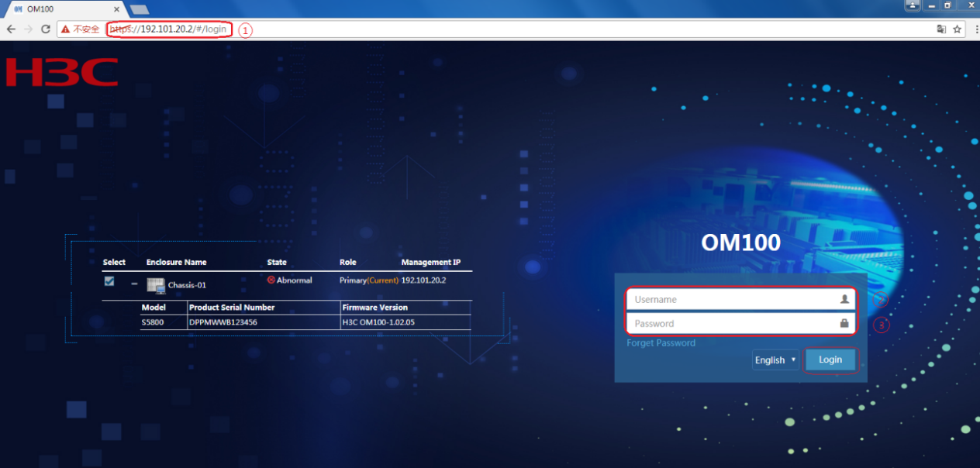This screenshot has height=468, width=980.
Task: Minimize the browser window
Action: point(931,5)
